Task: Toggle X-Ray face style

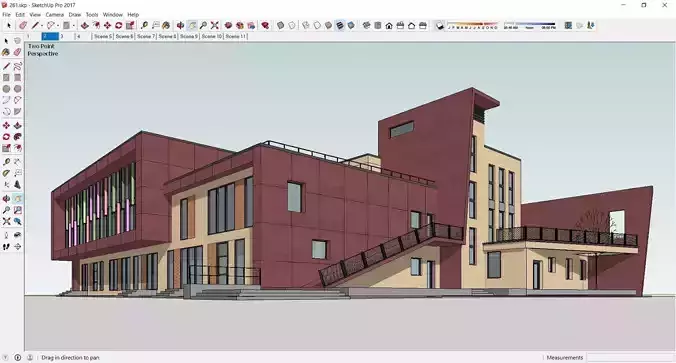Action: (x=280, y=25)
